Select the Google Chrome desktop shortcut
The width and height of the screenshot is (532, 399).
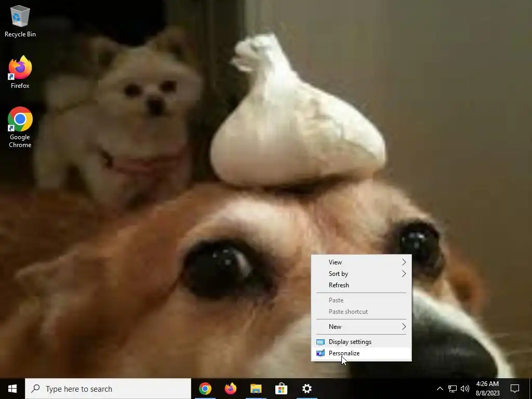tap(20, 128)
